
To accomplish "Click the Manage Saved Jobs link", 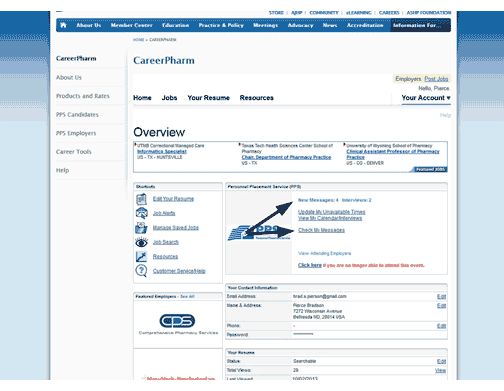I will (x=176, y=228).
